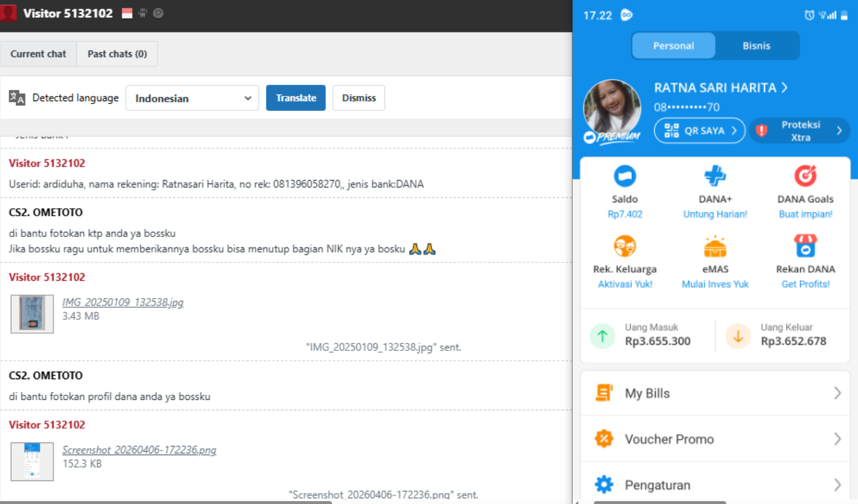This screenshot has width=858, height=504.
Task: Open the Rekan DANA shop icon
Action: 806,246
